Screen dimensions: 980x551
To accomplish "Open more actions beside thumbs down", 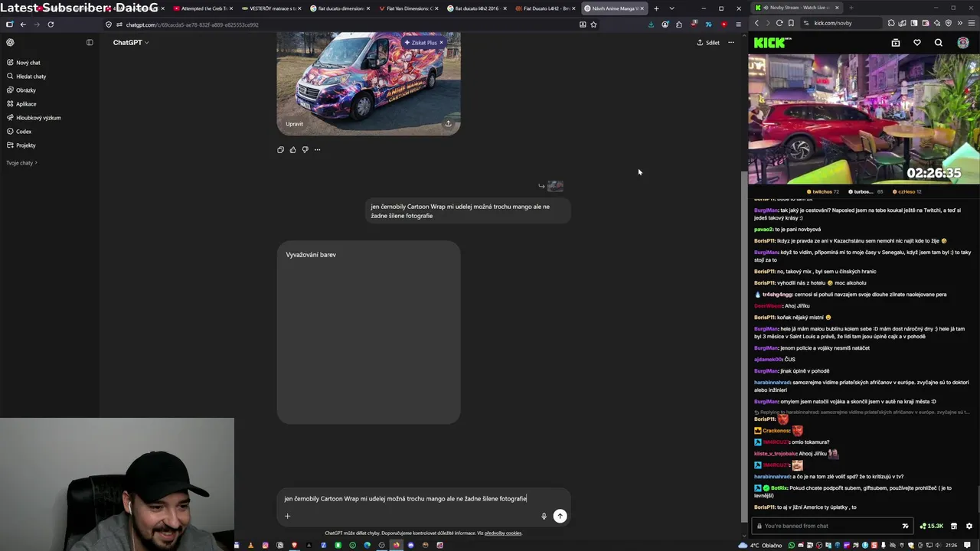I will point(317,150).
